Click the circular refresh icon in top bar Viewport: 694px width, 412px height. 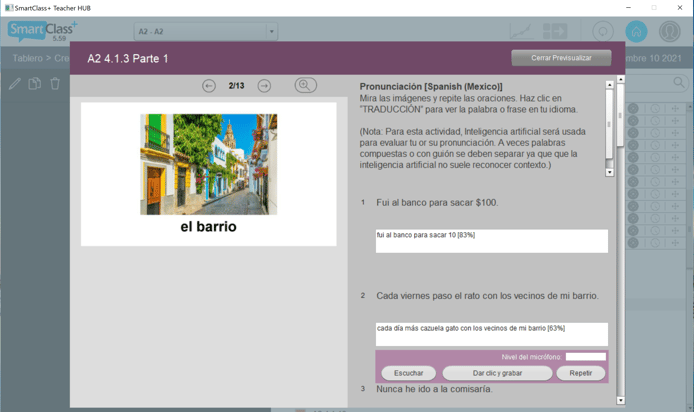click(603, 31)
